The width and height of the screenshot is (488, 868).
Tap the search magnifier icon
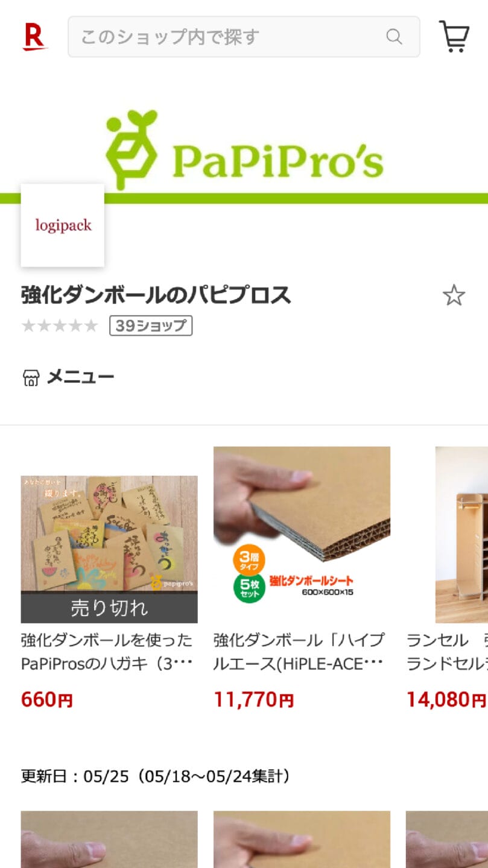pos(394,37)
